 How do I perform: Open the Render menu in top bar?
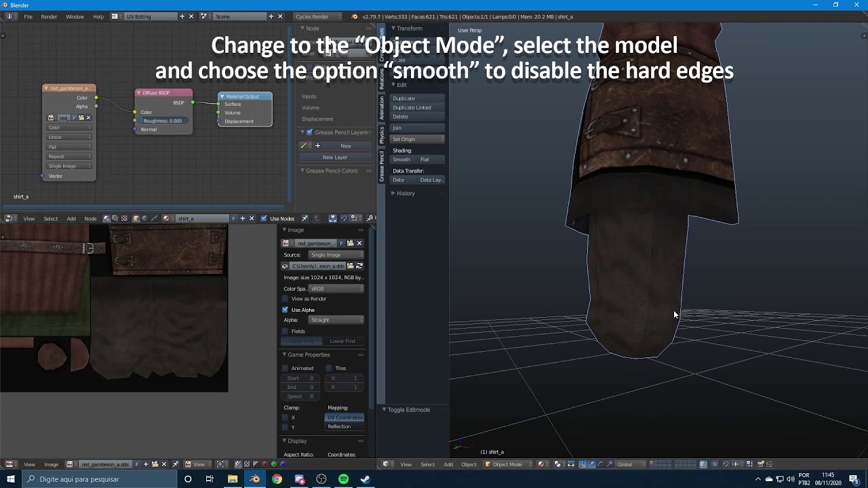click(x=49, y=16)
